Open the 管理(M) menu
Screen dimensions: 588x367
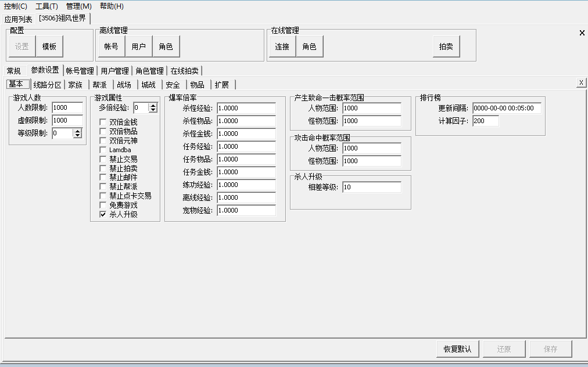(x=79, y=6)
